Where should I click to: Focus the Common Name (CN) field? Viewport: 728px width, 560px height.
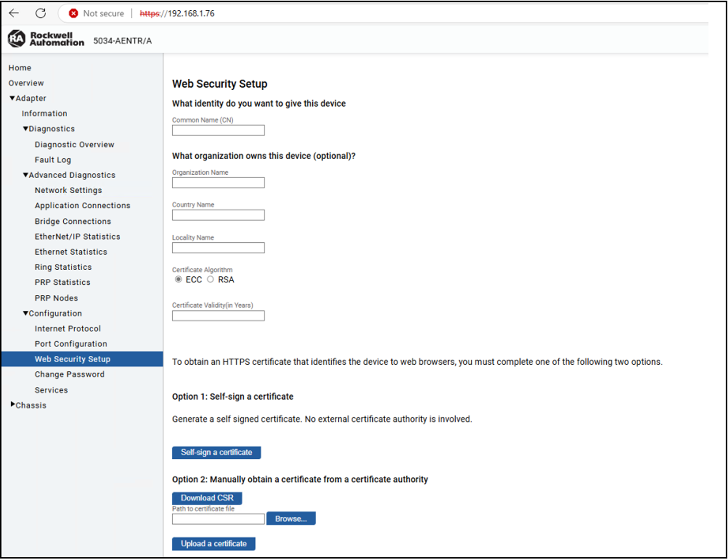pyautogui.click(x=218, y=130)
